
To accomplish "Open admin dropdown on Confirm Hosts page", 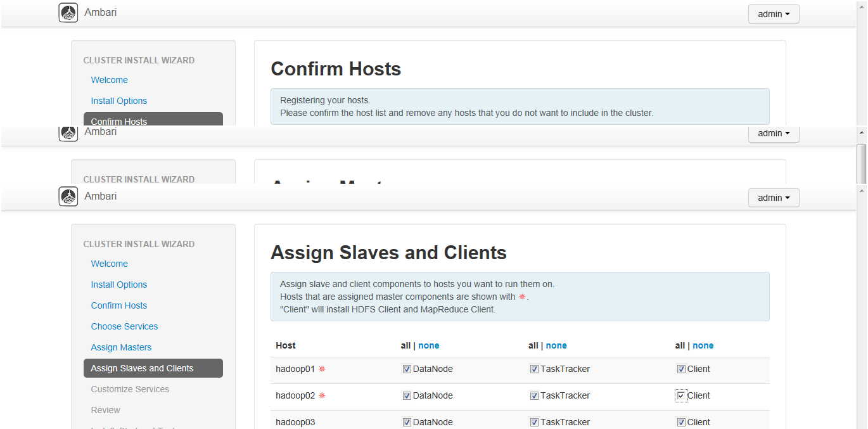I will (x=774, y=14).
